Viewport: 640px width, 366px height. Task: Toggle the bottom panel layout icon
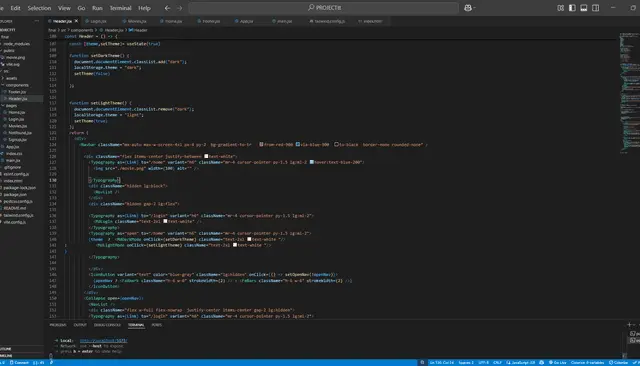tap(584, 8)
